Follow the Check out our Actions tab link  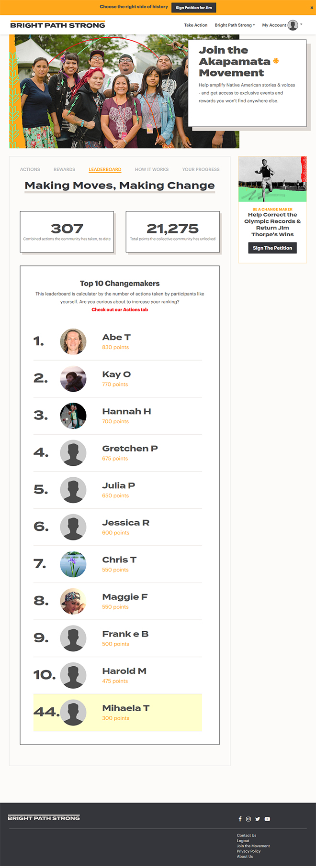point(120,309)
